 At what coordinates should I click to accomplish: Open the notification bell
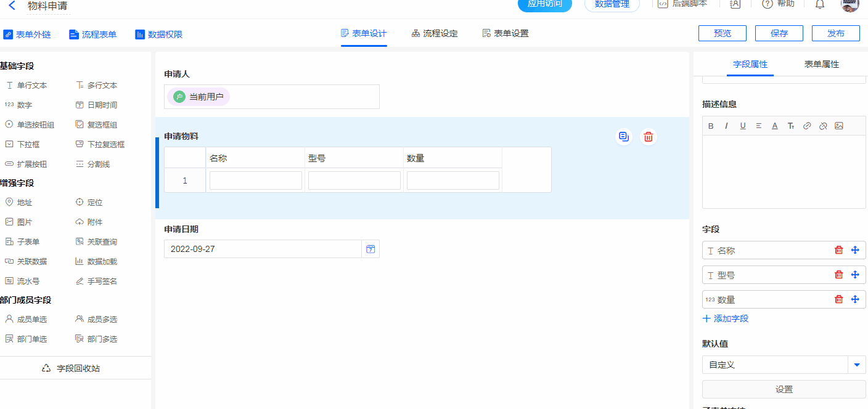819,4
